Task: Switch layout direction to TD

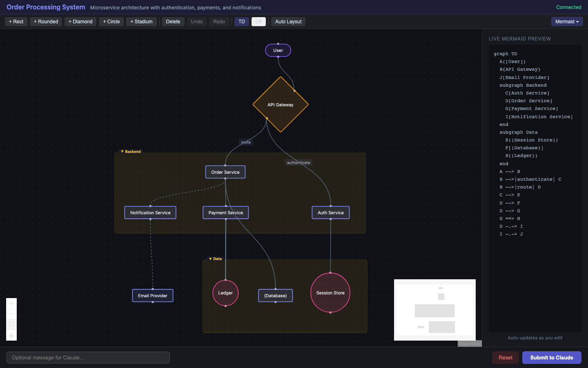Action: [242, 22]
